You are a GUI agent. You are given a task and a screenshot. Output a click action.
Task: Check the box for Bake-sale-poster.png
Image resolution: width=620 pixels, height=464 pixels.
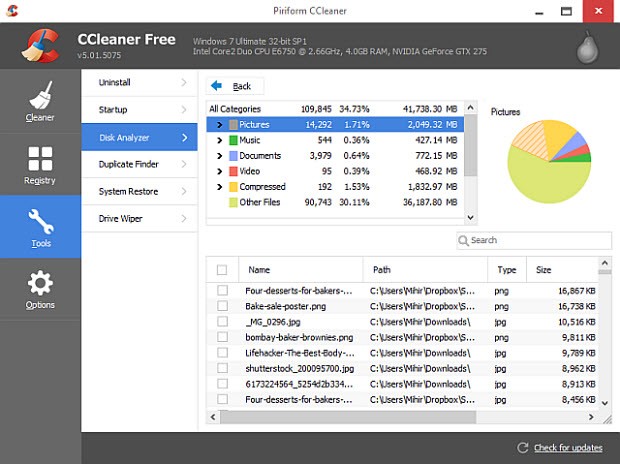223,306
